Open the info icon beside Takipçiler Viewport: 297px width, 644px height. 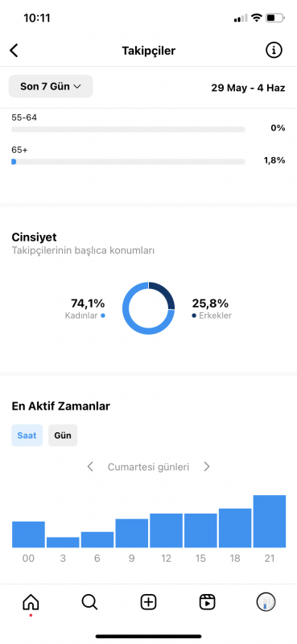pyautogui.click(x=274, y=51)
